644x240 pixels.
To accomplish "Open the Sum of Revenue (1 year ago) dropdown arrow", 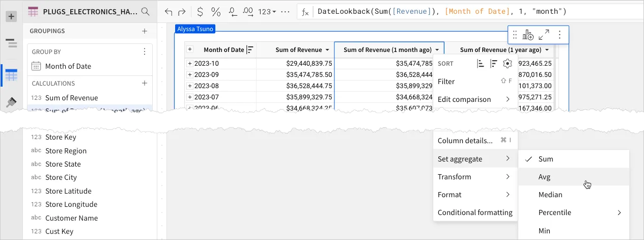I will [x=547, y=50].
